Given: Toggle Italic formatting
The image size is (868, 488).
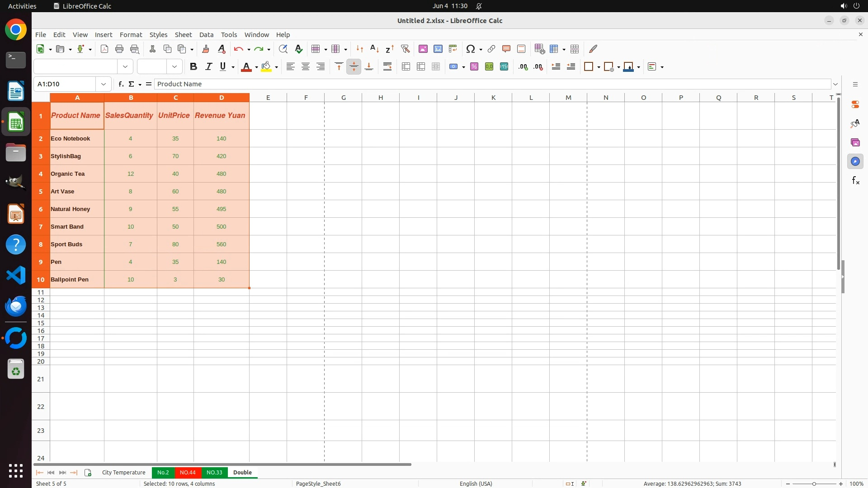Looking at the screenshot, I should click(208, 67).
